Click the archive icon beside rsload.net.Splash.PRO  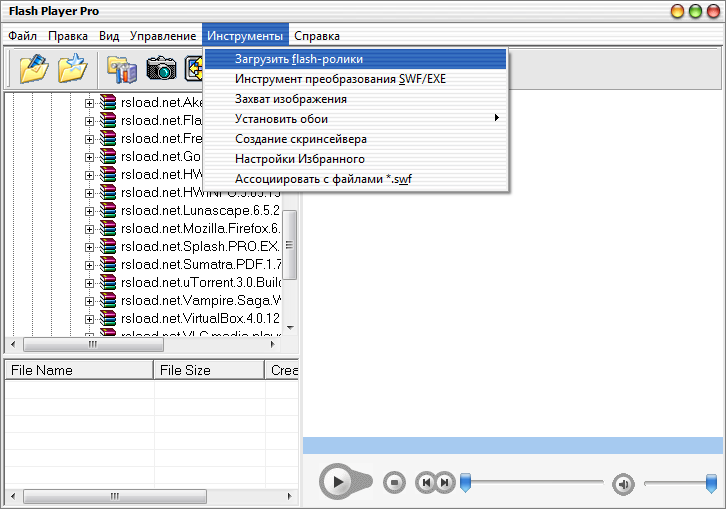(x=108, y=247)
